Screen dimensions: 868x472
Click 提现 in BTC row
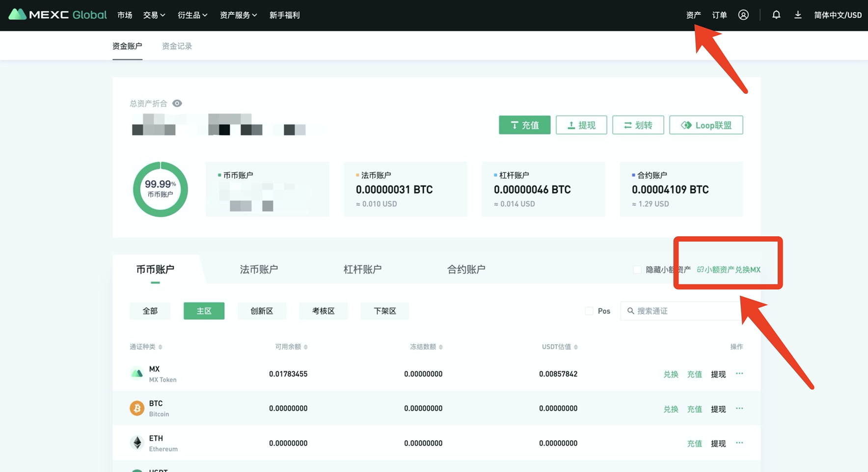[718, 409]
